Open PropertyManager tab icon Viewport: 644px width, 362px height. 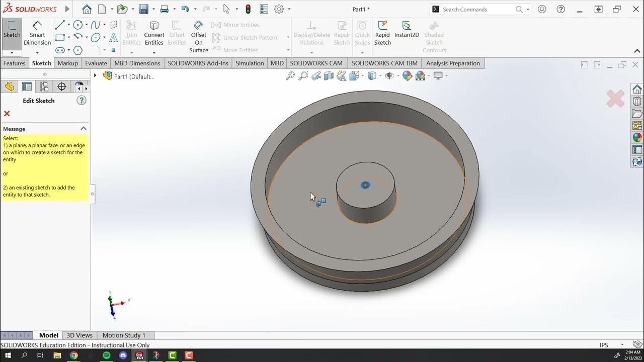[x=27, y=86]
